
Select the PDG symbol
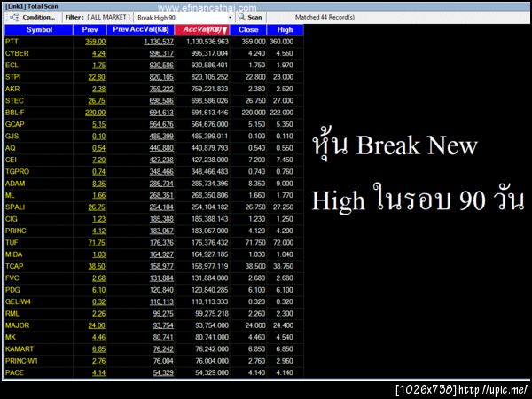(12, 290)
